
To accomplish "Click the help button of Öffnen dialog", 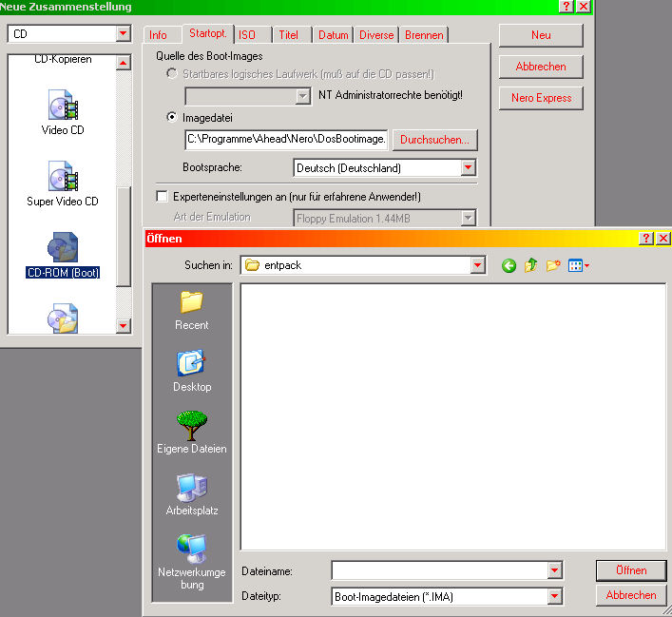I will 645,238.
